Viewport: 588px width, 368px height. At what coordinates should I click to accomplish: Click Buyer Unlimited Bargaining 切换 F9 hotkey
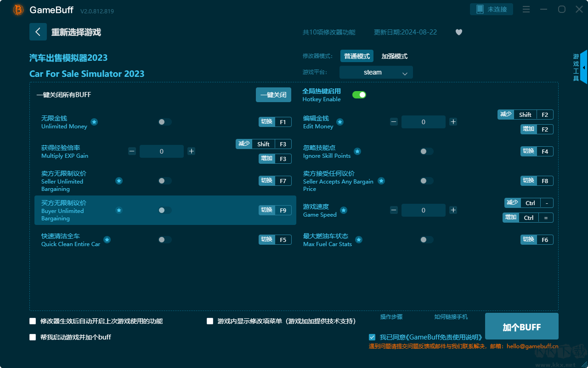[275, 210]
